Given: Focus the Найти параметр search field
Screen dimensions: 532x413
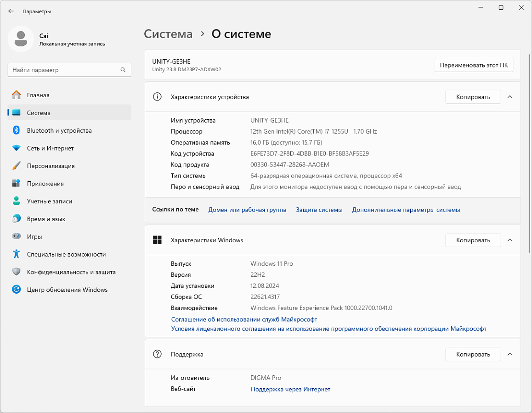Looking at the screenshot, I should pos(69,70).
